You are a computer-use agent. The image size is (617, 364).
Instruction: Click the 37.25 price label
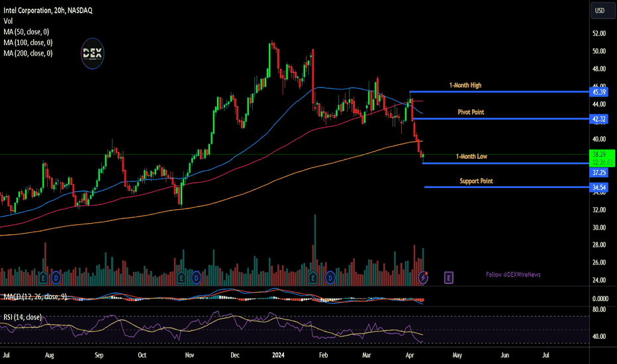[599, 173]
